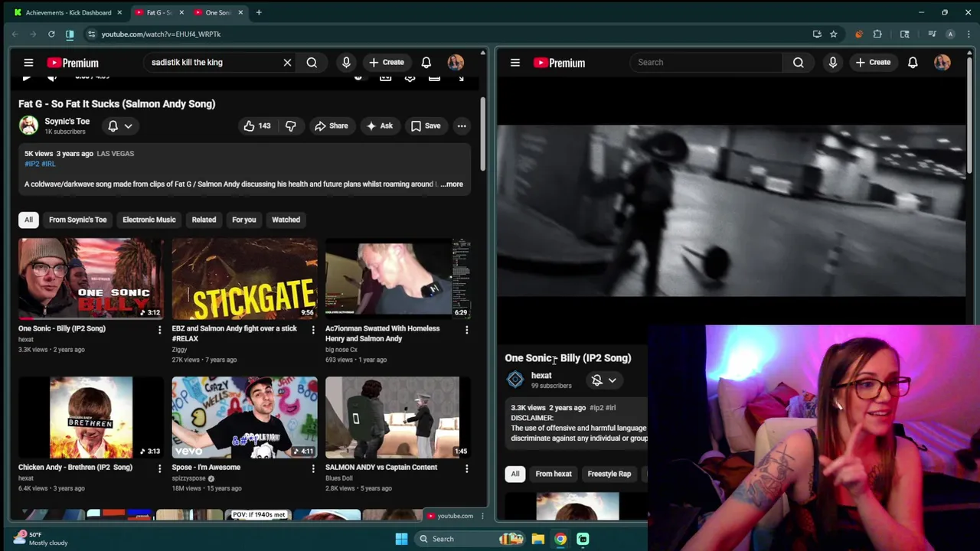This screenshot has height=551, width=980.
Task: Open Create menu in left pane
Action: (386, 63)
